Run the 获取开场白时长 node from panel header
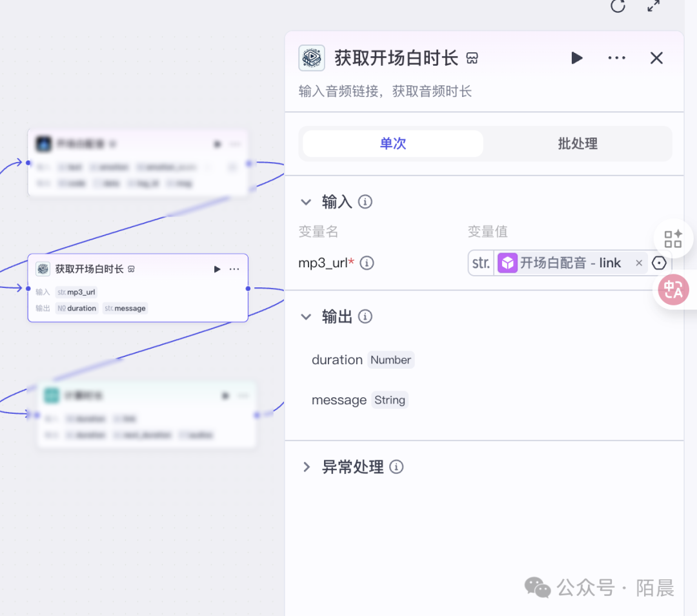 click(x=576, y=58)
